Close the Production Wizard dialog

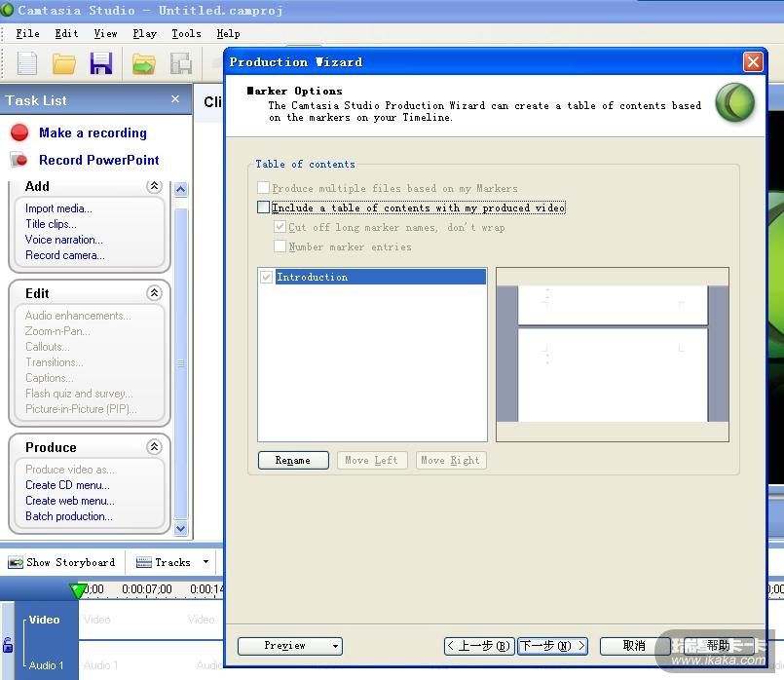coord(753,62)
